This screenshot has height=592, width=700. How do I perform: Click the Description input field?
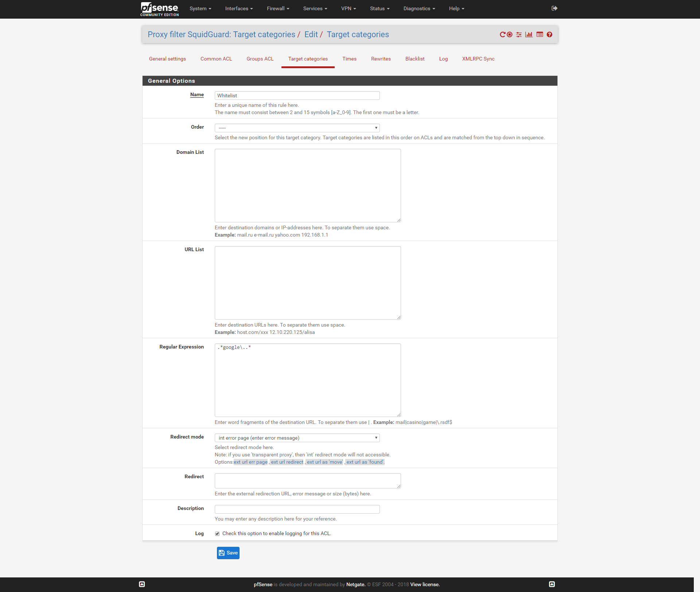(297, 509)
